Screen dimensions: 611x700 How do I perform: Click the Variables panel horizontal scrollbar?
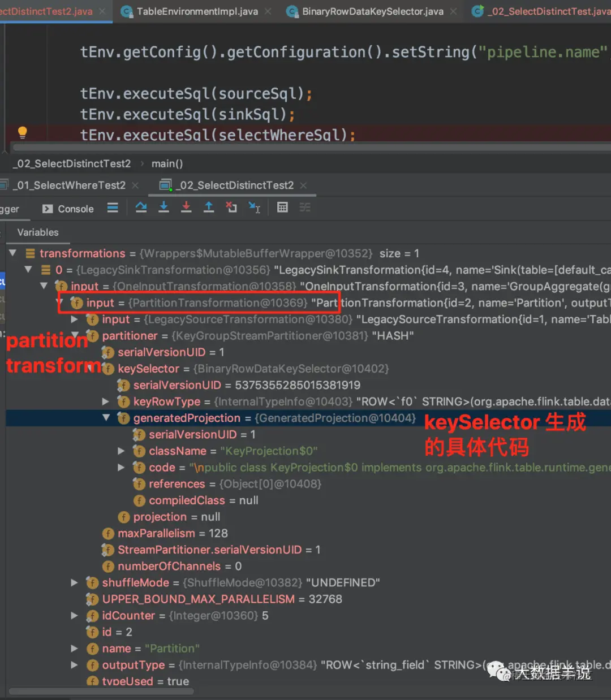coord(102,691)
